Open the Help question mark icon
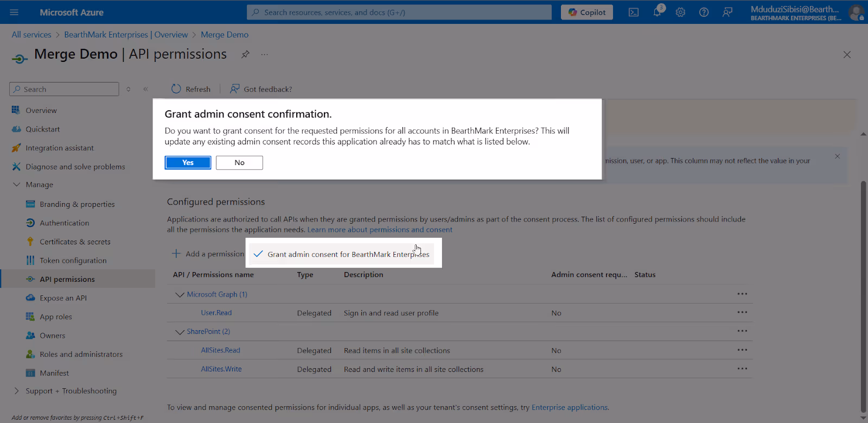 pyautogui.click(x=704, y=12)
